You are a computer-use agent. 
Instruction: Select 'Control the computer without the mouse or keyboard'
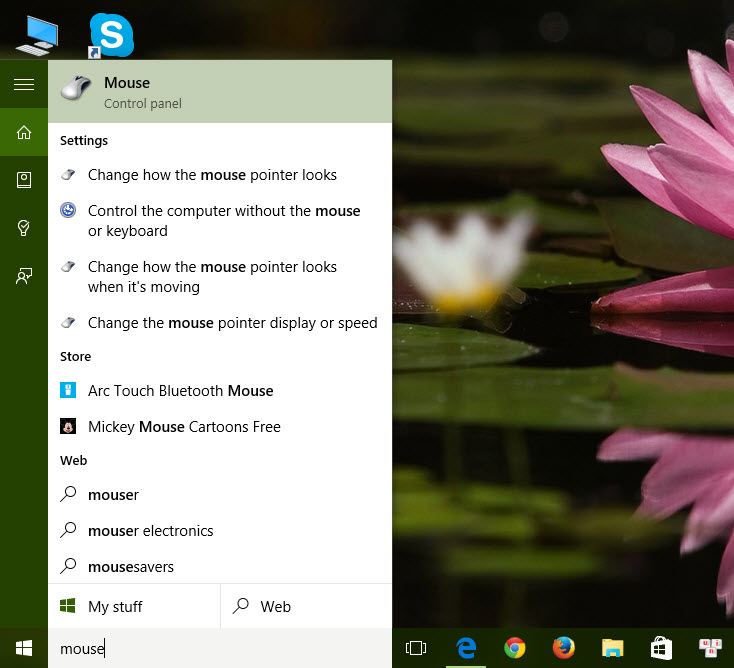click(223, 221)
